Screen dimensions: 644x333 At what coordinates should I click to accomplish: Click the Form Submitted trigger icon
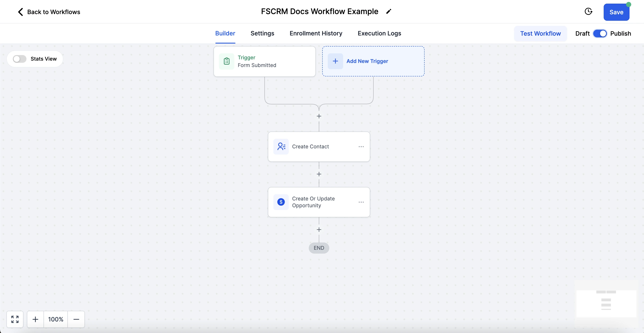(227, 61)
